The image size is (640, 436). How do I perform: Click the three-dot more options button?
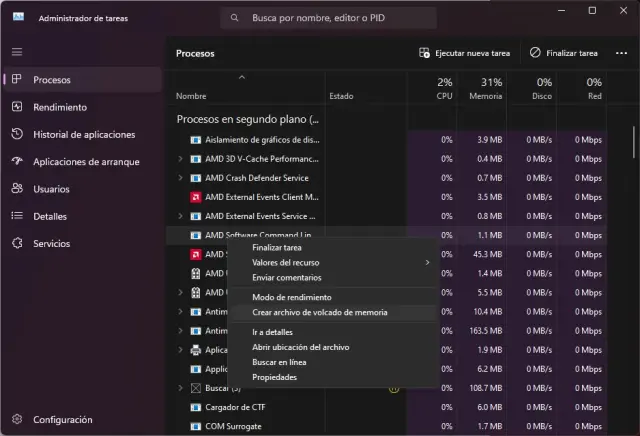[x=620, y=53]
